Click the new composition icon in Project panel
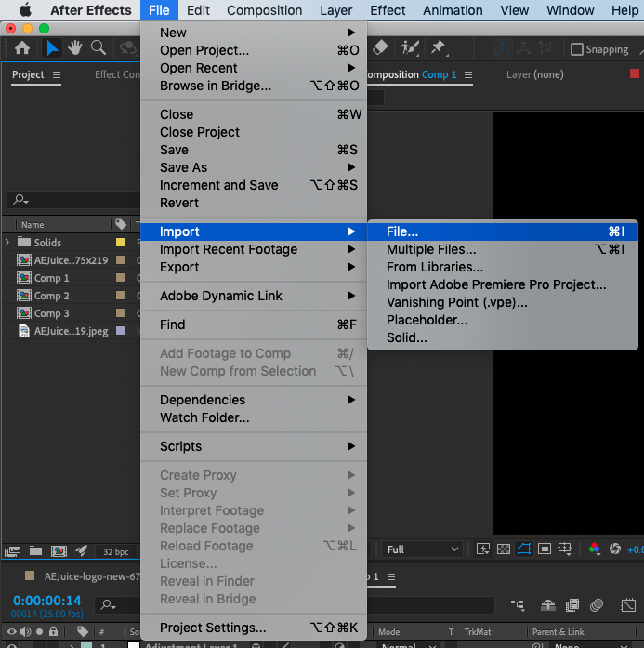Image resolution: width=644 pixels, height=648 pixels. (x=59, y=551)
